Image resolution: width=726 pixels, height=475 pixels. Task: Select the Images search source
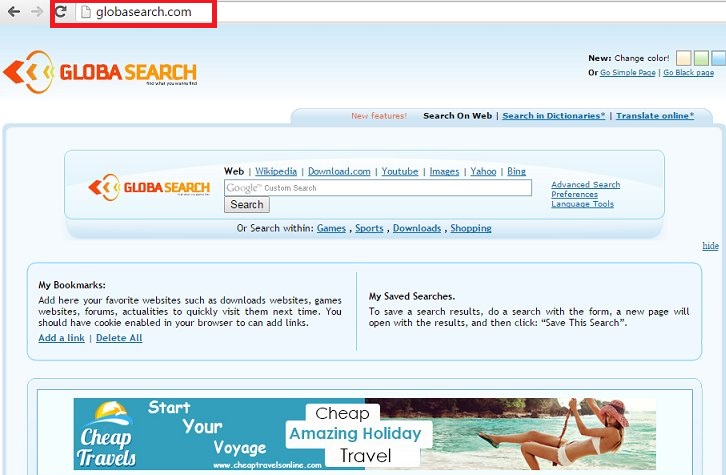click(x=444, y=171)
